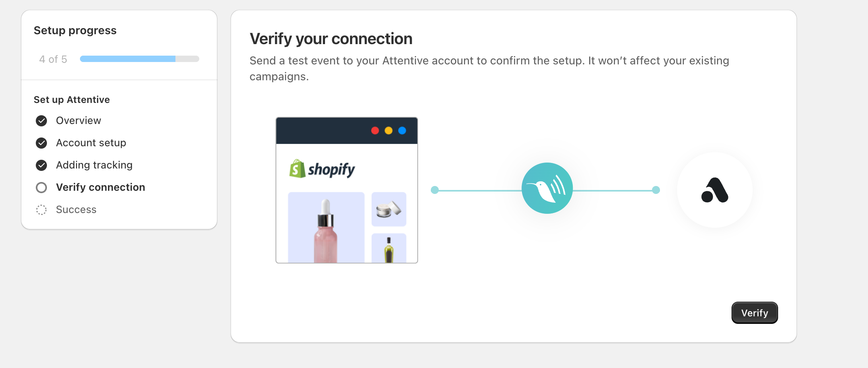Click the Success step label
Viewport: 868px width, 368px height.
tap(76, 210)
